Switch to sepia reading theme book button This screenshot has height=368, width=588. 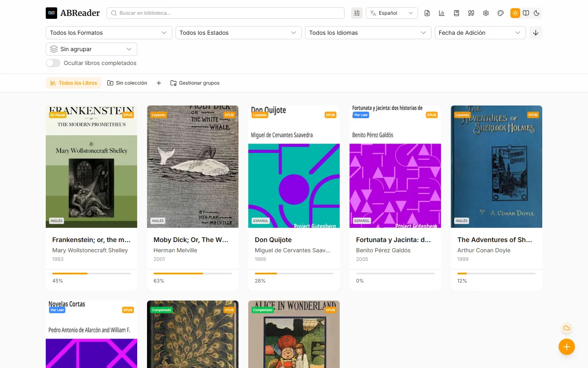point(526,13)
